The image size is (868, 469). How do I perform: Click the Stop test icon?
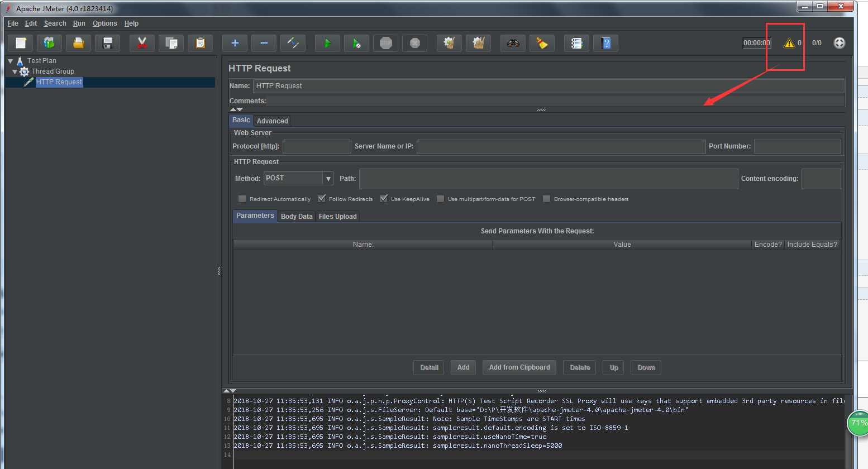pyautogui.click(x=385, y=43)
